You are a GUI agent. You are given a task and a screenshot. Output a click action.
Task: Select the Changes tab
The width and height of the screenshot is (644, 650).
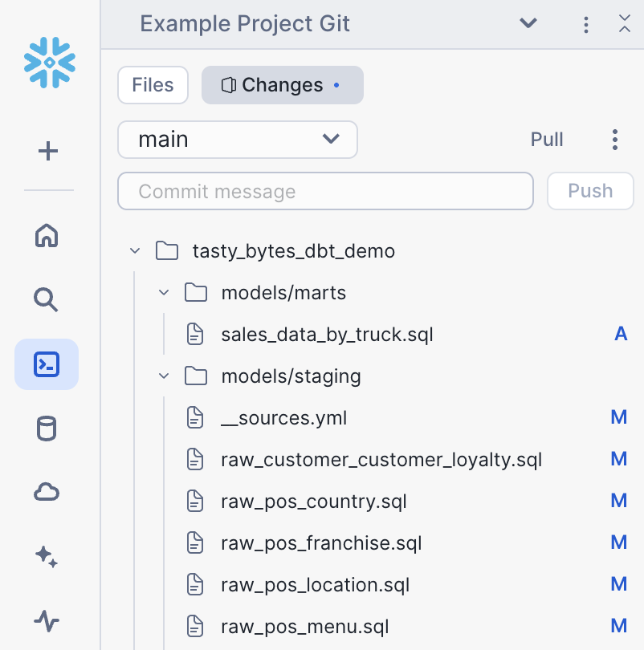pos(282,84)
